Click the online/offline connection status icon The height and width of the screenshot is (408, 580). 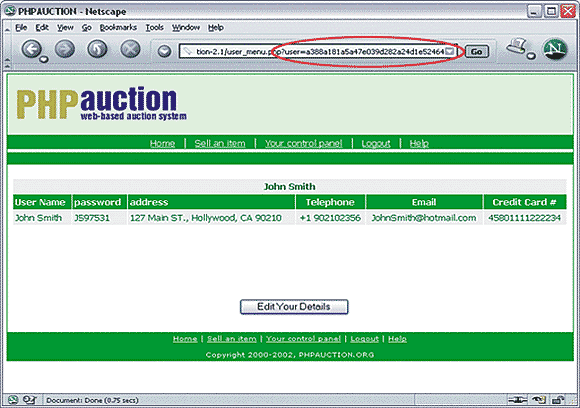coord(517,399)
